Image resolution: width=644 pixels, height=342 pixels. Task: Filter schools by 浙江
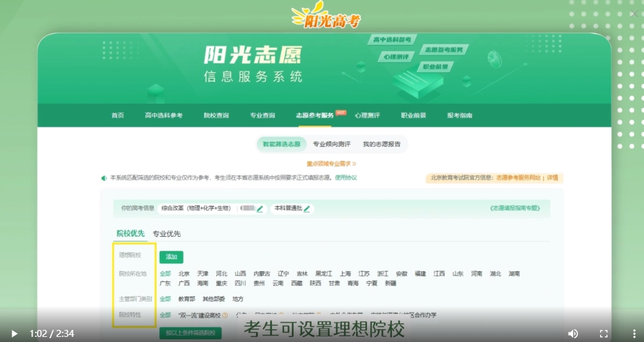click(x=383, y=274)
